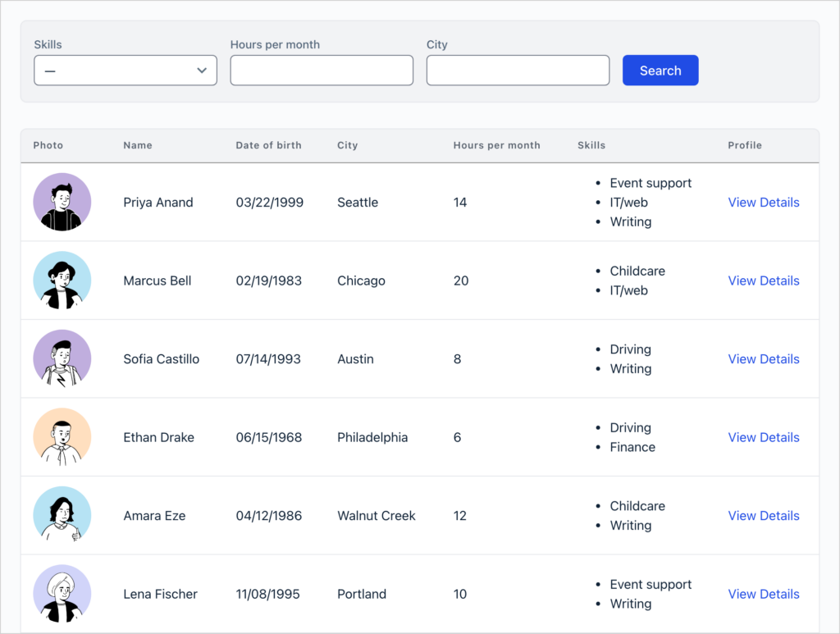The width and height of the screenshot is (840, 634).
Task: Click the Seattle city cell
Action: point(358,203)
